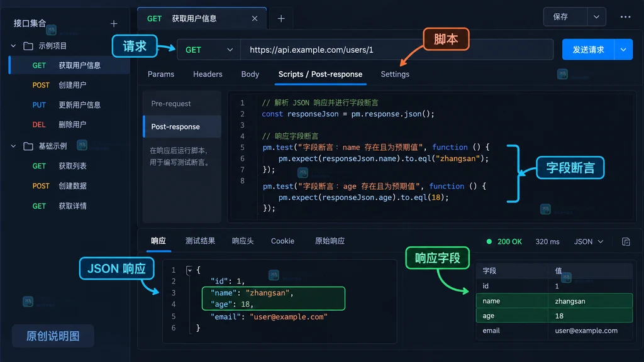The image size is (644, 362).
Task: Click the age row in the fields table
Action: 554,315
